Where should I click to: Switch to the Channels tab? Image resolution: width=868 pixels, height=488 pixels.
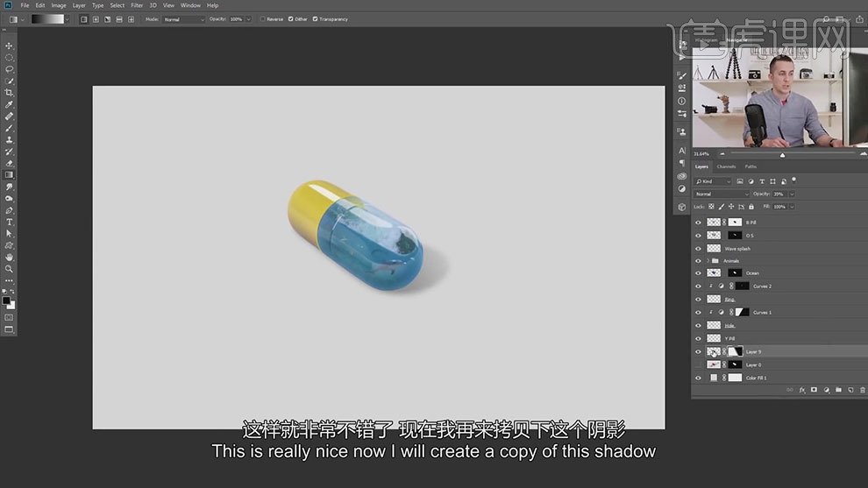point(726,166)
